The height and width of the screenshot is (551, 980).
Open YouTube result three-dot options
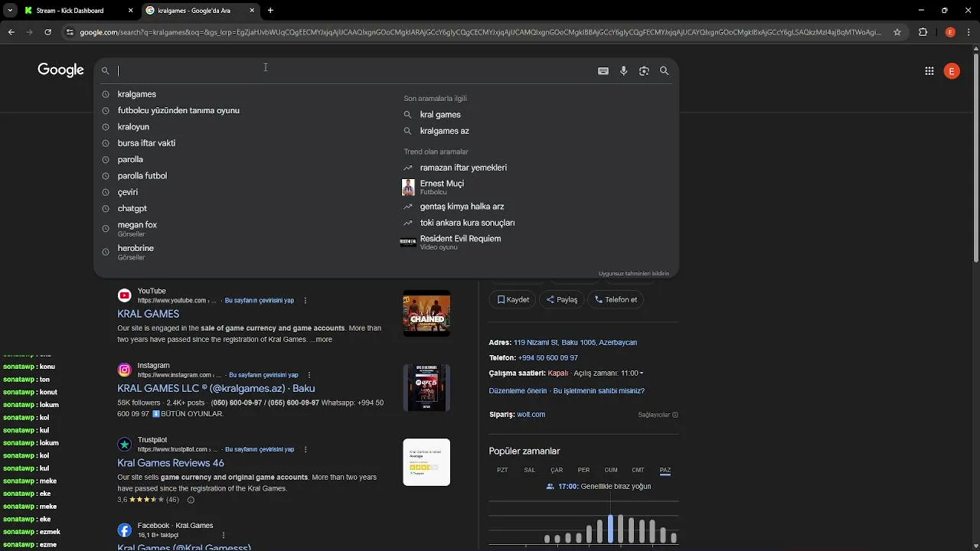[305, 301]
